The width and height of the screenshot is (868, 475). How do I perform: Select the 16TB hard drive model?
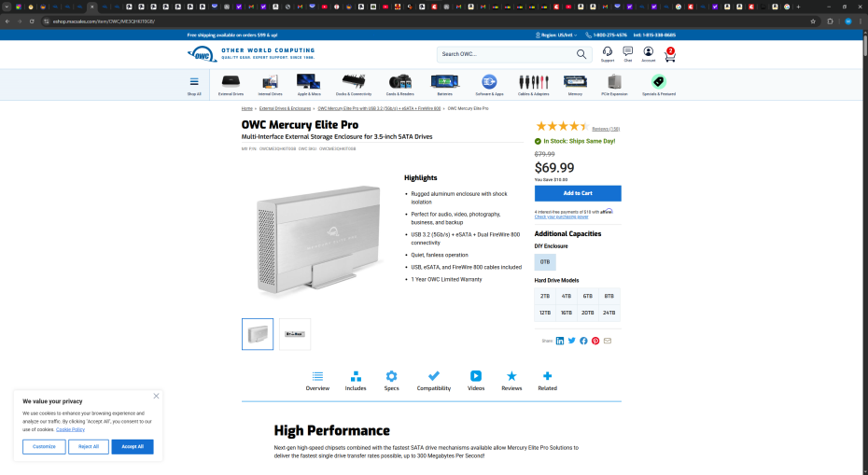pos(567,313)
